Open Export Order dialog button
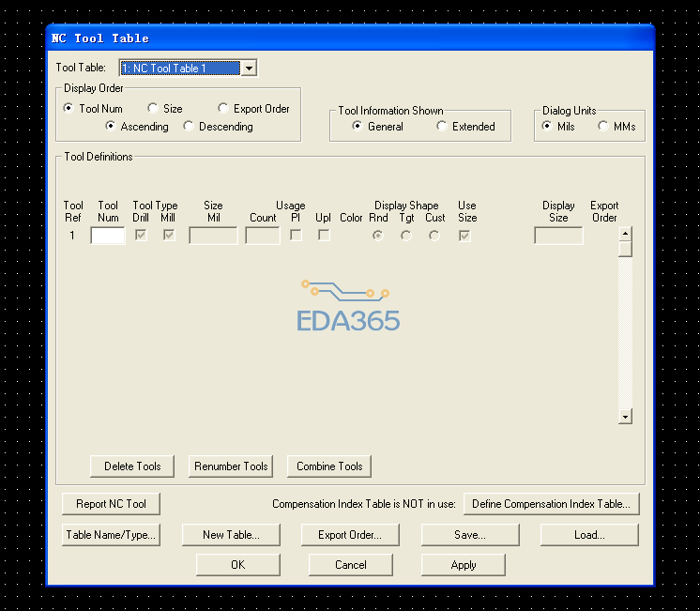The height and width of the screenshot is (611, 700). pyautogui.click(x=350, y=535)
